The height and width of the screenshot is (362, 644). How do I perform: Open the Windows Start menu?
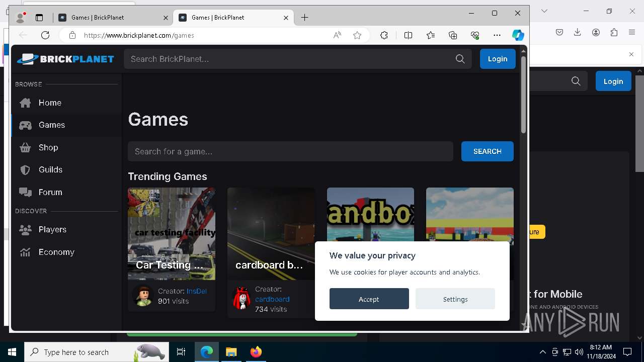coord(12,352)
